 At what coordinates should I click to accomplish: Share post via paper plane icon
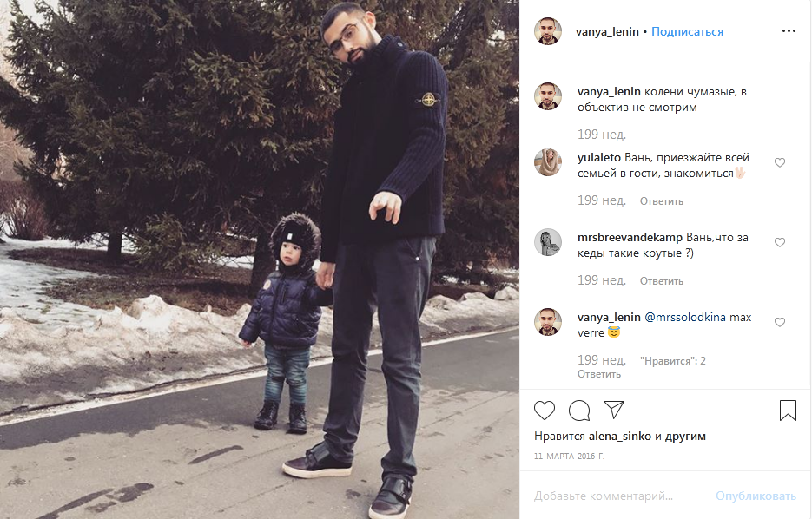(614, 410)
